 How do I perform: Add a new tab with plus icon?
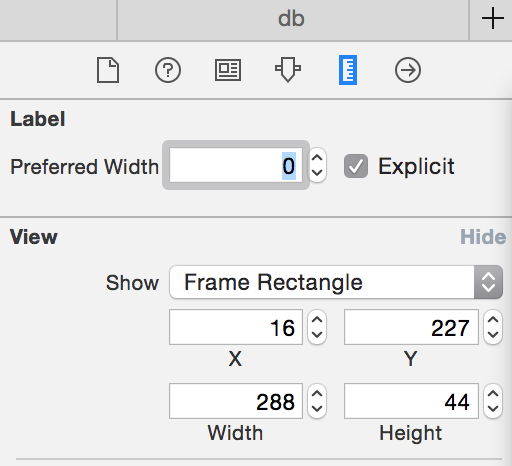pyautogui.click(x=493, y=19)
